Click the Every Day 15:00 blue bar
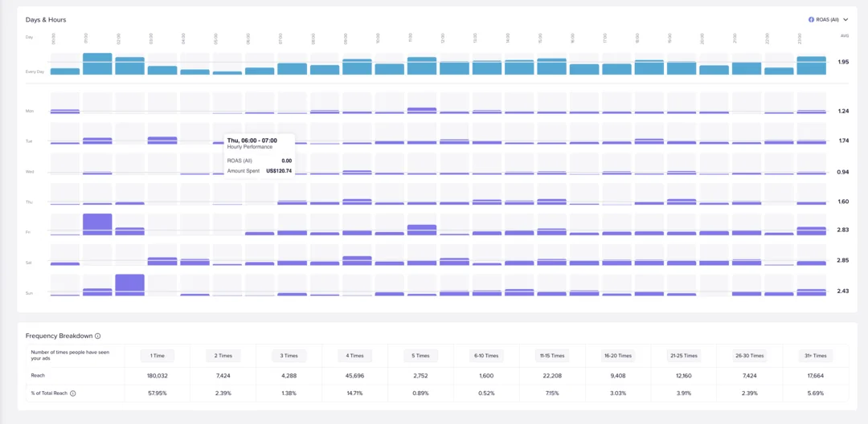 click(552, 67)
